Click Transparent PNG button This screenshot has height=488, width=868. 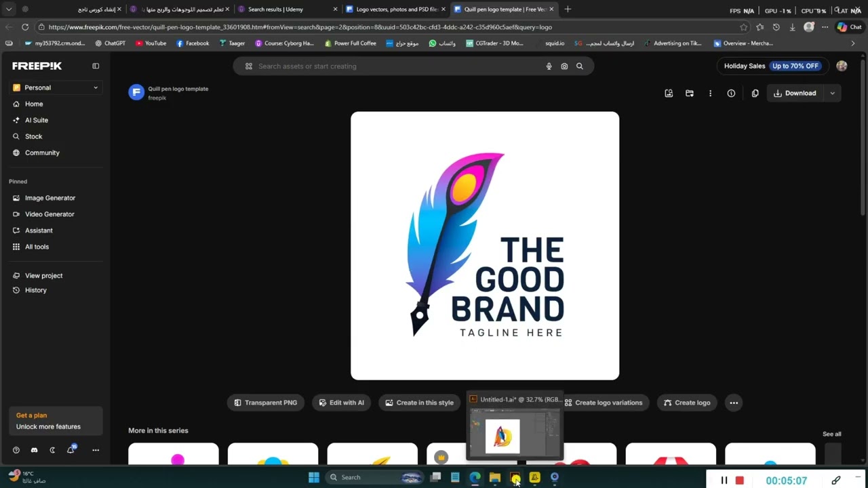click(265, 403)
